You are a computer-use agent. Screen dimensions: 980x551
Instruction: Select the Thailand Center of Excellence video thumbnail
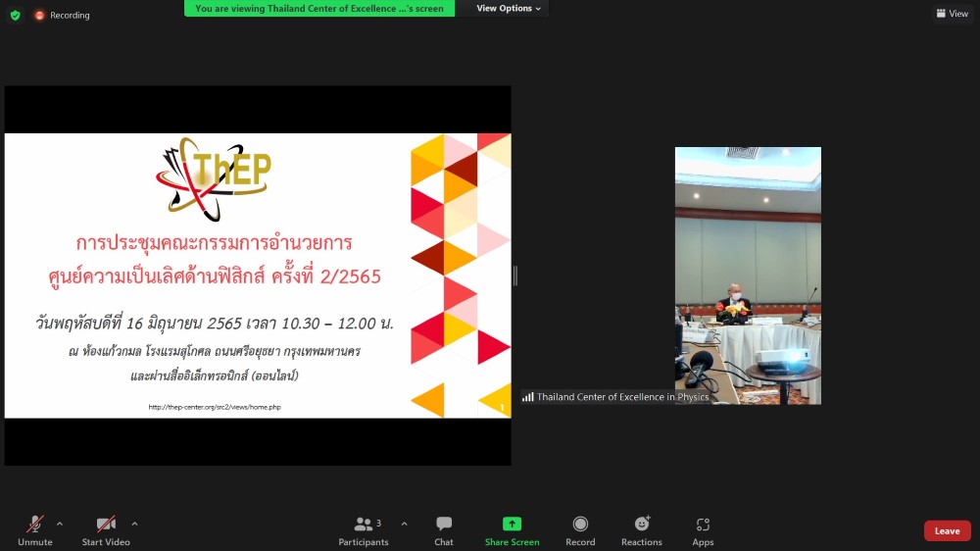point(748,275)
